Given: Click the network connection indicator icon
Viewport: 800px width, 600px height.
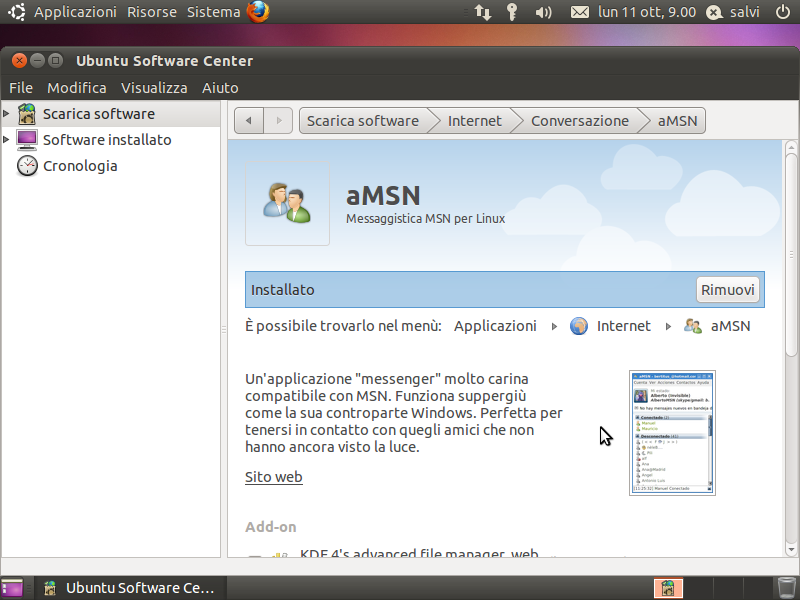Looking at the screenshot, I should (483, 12).
